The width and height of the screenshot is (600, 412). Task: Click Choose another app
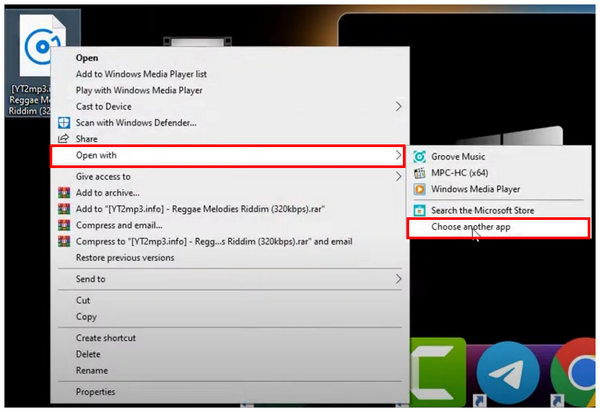[498, 228]
